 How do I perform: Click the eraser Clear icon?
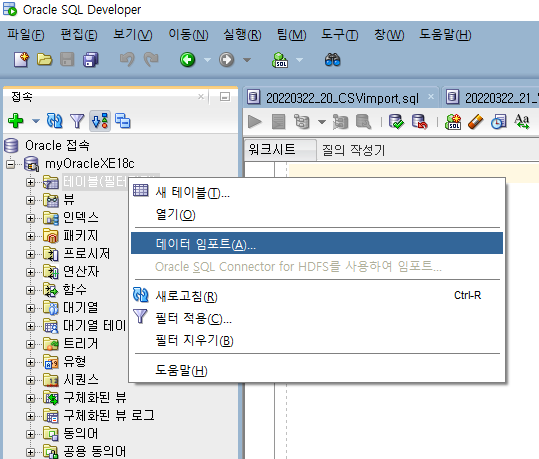[475, 122]
